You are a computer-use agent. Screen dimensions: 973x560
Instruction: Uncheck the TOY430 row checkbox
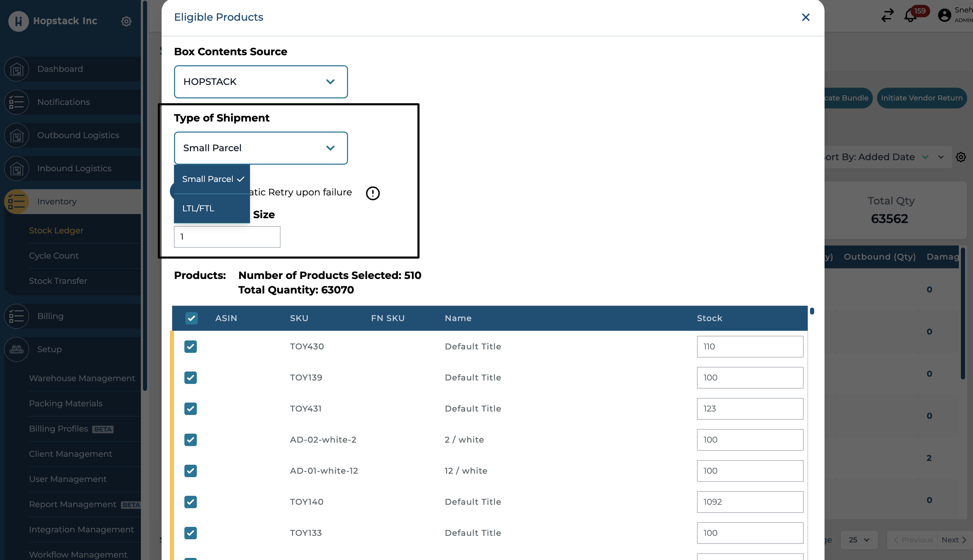coord(190,347)
